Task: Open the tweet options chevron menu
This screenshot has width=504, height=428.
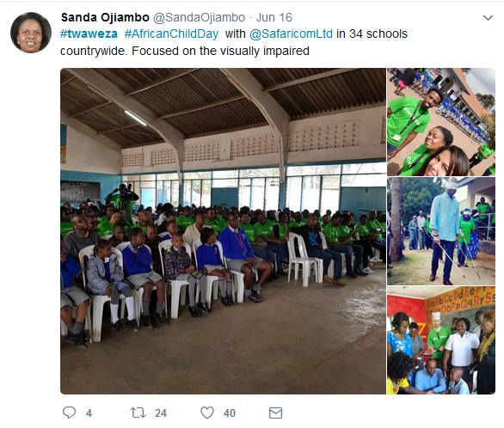Action: tap(488, 18)
